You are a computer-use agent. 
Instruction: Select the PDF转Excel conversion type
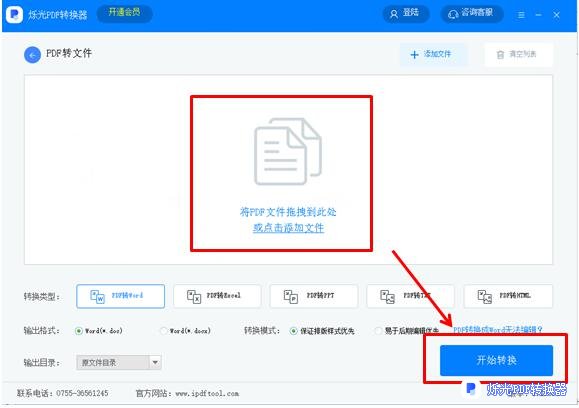tap(217, 296)
